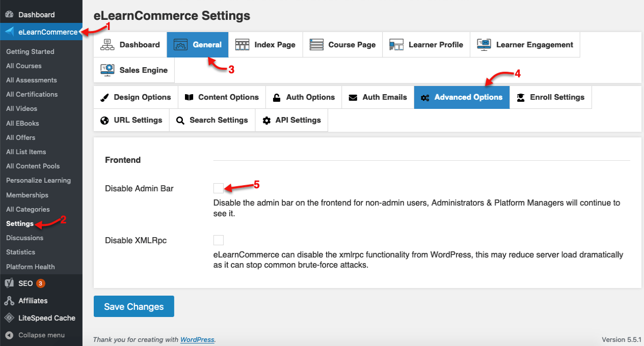The image size is (644, 346).
Task: Open All Content Pools
Action: coord(33,166)
